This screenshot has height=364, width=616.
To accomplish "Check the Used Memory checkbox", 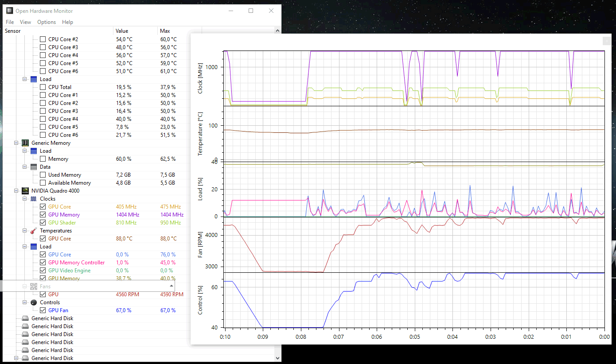I will pos(43,175).
